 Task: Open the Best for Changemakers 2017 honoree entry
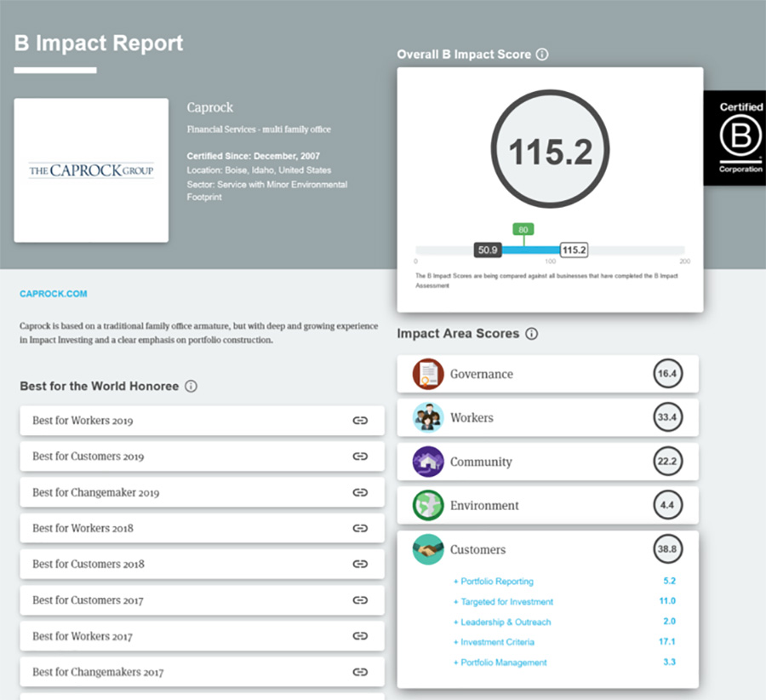pos(203,672)
